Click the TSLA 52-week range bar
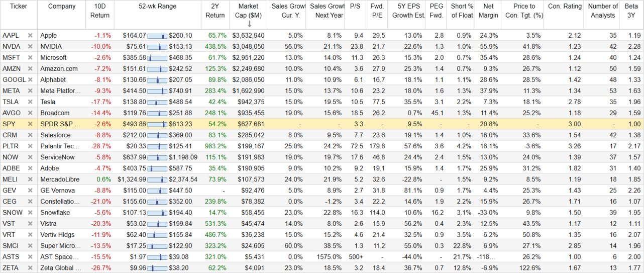Image resolution: width=644 pixels, height=273 pixels. tap(157, 102)
